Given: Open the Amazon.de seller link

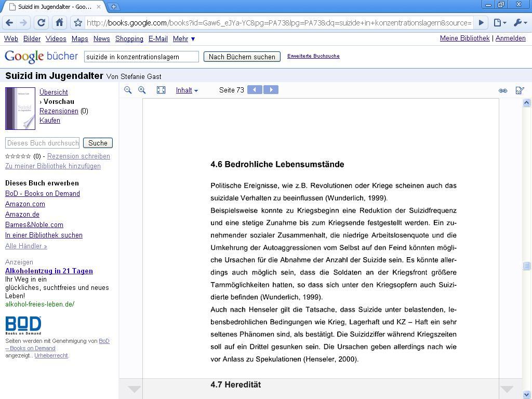Looking at the screenshot, I should [22, 215].
